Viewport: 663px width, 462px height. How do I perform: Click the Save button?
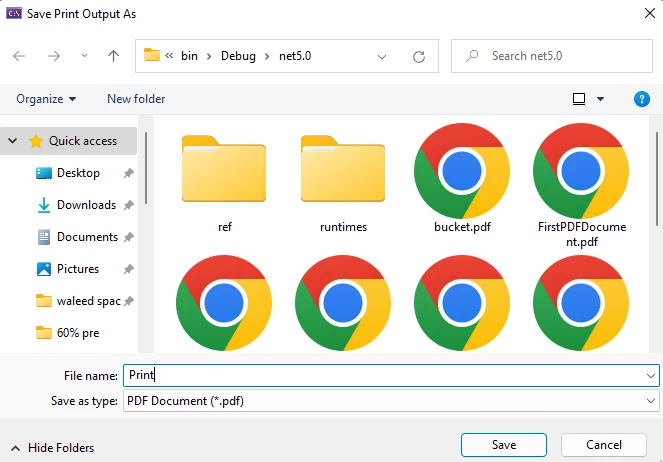click(503, 444)
